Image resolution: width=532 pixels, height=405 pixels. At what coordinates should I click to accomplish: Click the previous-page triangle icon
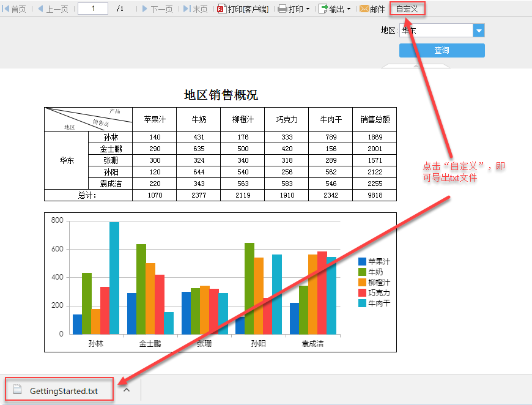click(x=41, y=9)
